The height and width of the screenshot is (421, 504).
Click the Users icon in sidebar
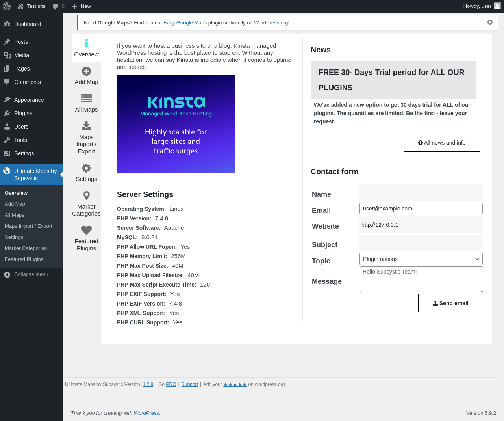pyautogui.click(x=7, y=127)
